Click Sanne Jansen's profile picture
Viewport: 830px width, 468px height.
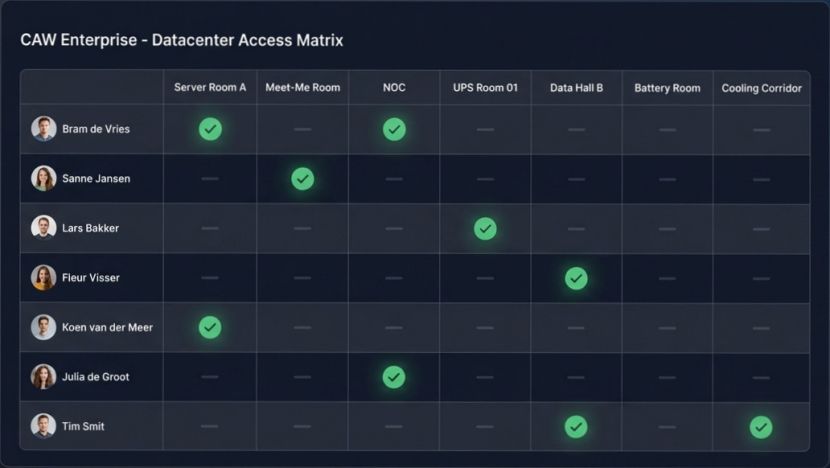[43, 178]
